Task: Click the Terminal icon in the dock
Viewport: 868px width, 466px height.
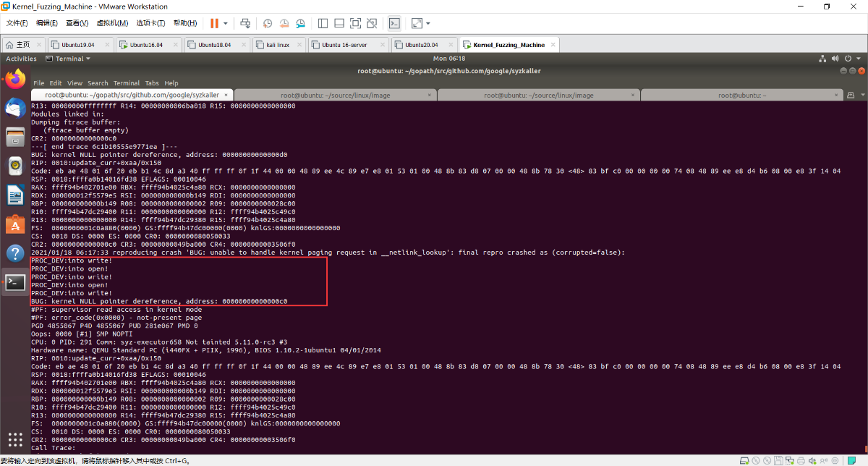Action: coord(15,282)
